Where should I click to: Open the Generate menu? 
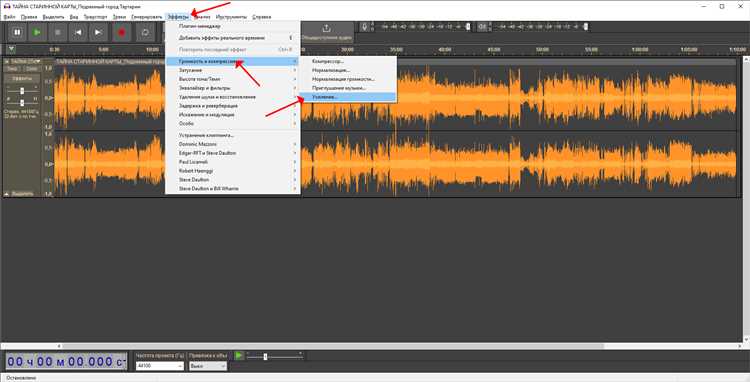[146, 17]
